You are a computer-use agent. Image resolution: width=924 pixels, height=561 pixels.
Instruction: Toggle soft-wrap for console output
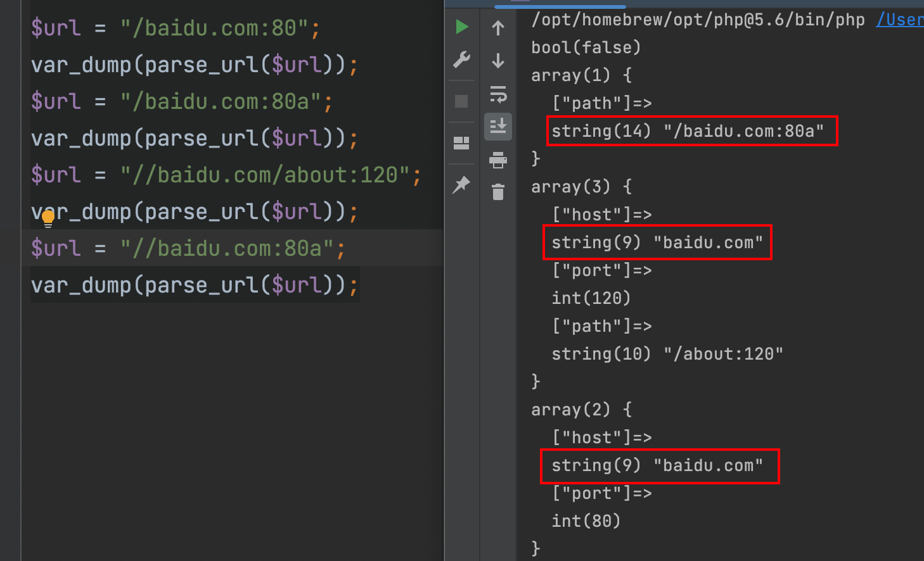[498, 94]
